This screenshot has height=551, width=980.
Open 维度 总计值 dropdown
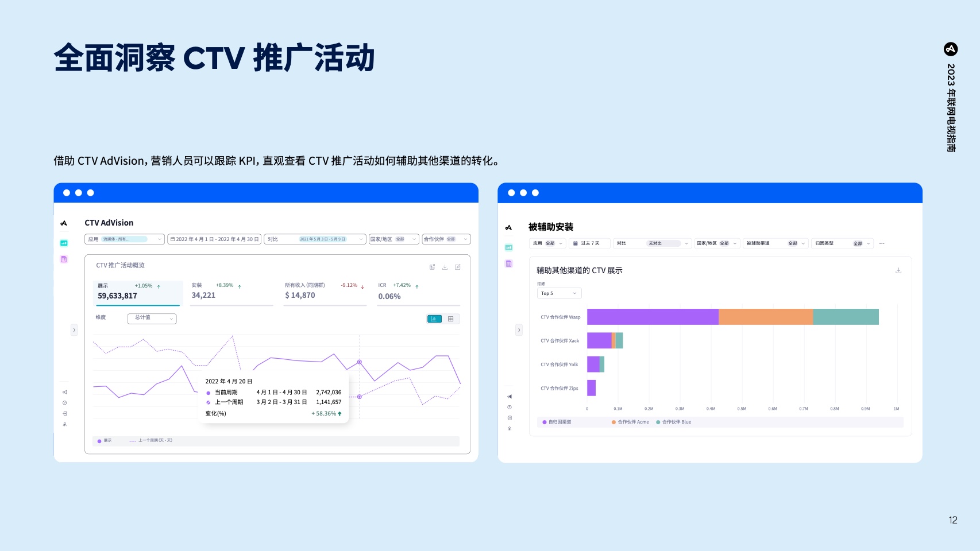tap(152, 319)
